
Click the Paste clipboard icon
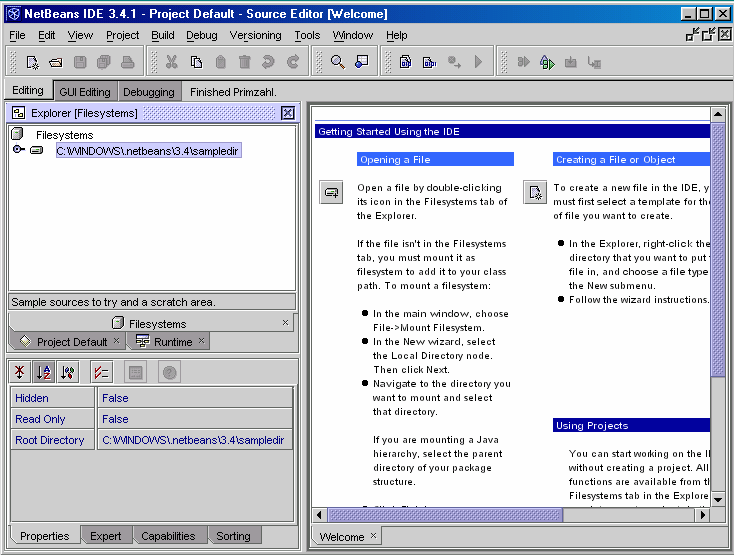220,62
